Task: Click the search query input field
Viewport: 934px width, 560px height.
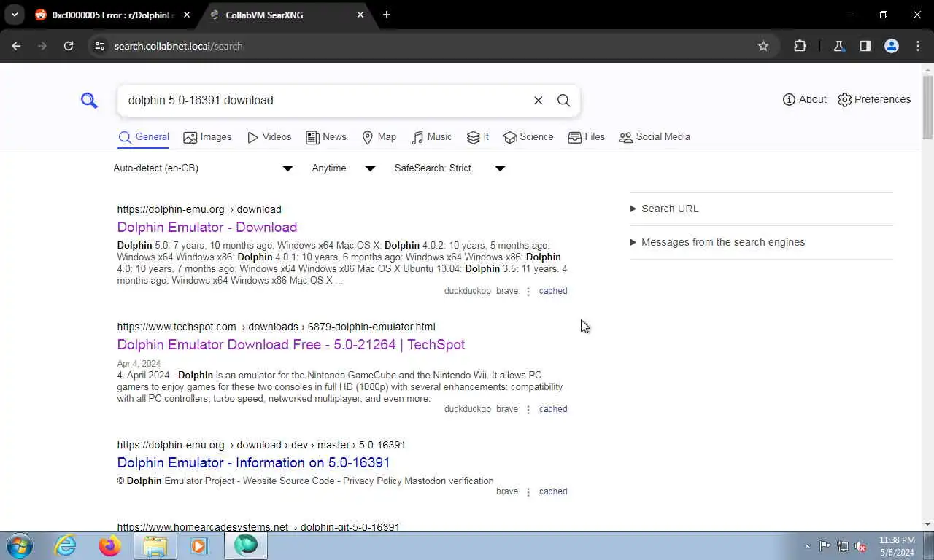Action: [x=325, y=101]
